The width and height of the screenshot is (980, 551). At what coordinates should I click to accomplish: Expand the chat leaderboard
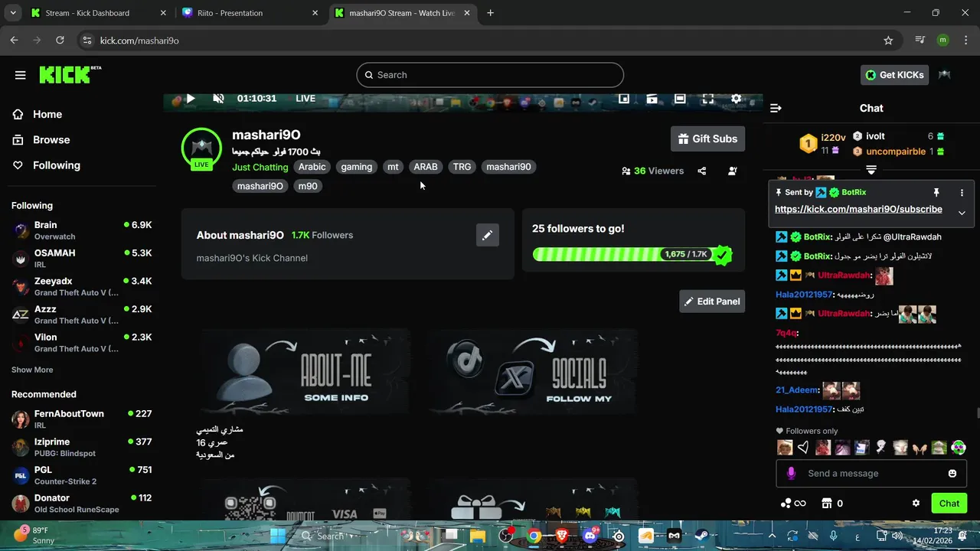[x=871, y=170]
